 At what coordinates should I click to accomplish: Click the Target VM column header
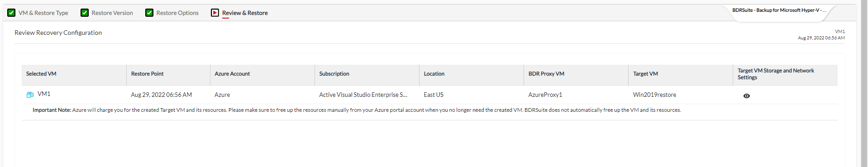coord(681,75)
